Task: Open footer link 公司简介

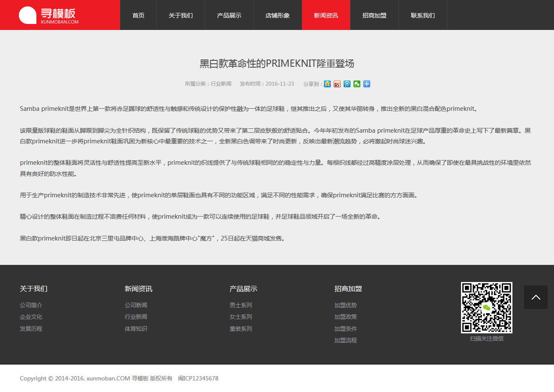Action: [x=31, y=305]
